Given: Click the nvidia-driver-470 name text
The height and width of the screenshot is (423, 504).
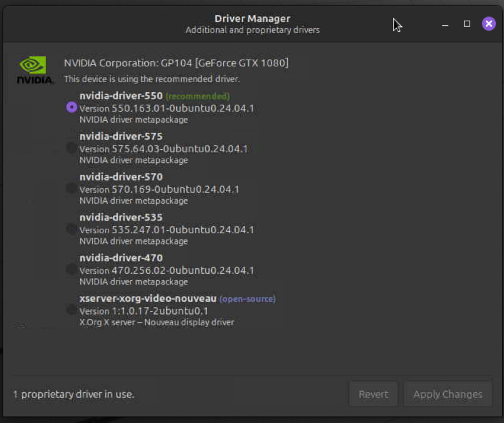Looking at the screenshot, I should click(x=121, y=258).
